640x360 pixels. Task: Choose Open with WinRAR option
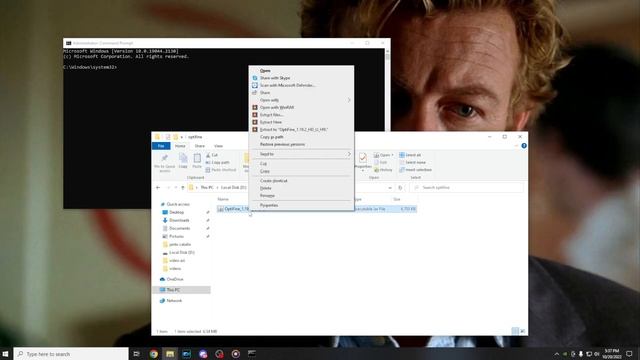coord(277,107)
